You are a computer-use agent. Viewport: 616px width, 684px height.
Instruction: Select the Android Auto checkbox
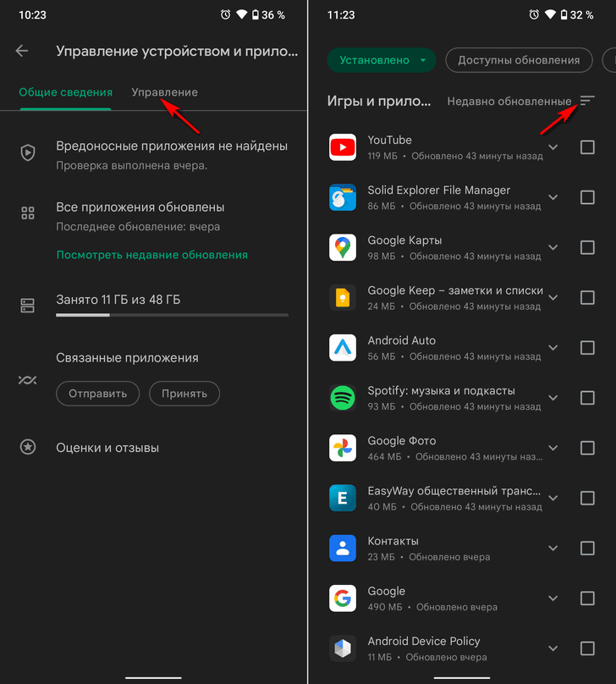coord(587,348)
